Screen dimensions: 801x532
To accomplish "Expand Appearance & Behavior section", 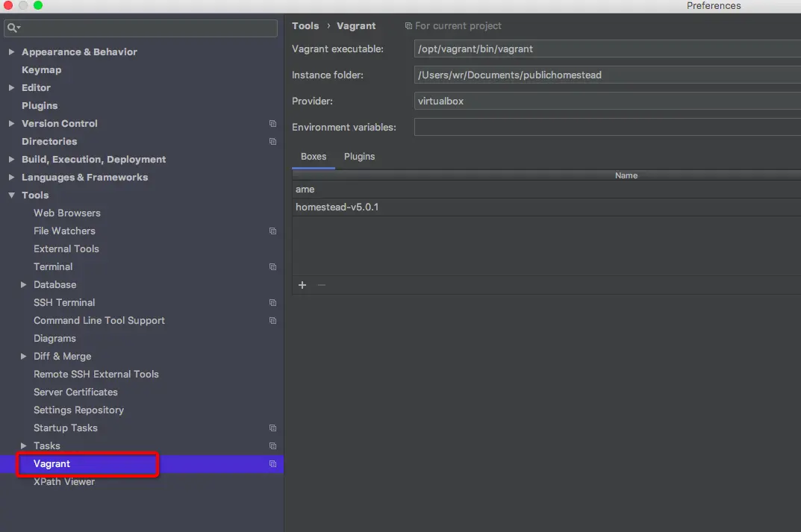I will [11, 51].
